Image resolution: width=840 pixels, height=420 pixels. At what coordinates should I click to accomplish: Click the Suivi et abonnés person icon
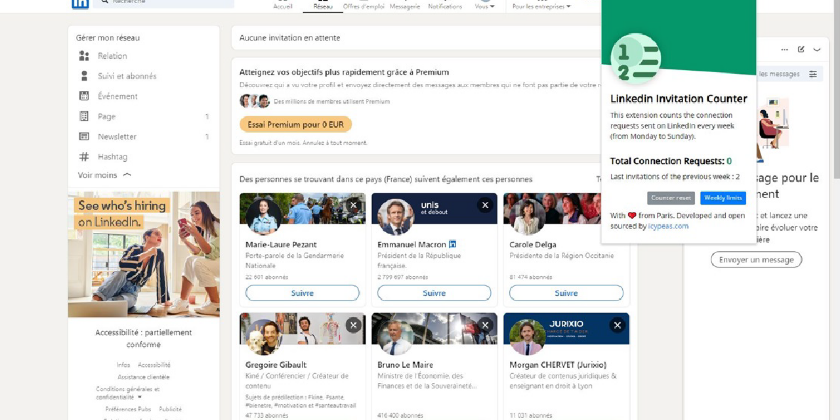(84, 76)
